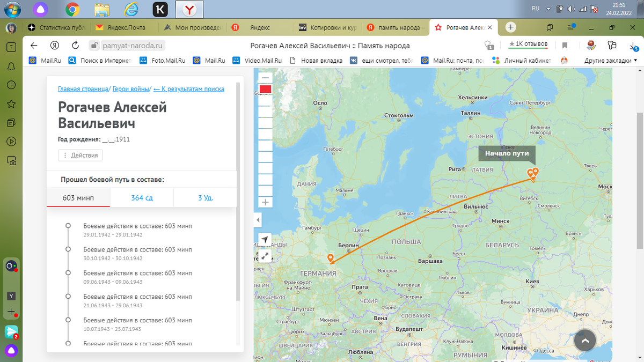
Task: Select the 603 минп unit tab
Action: point(78,198)
